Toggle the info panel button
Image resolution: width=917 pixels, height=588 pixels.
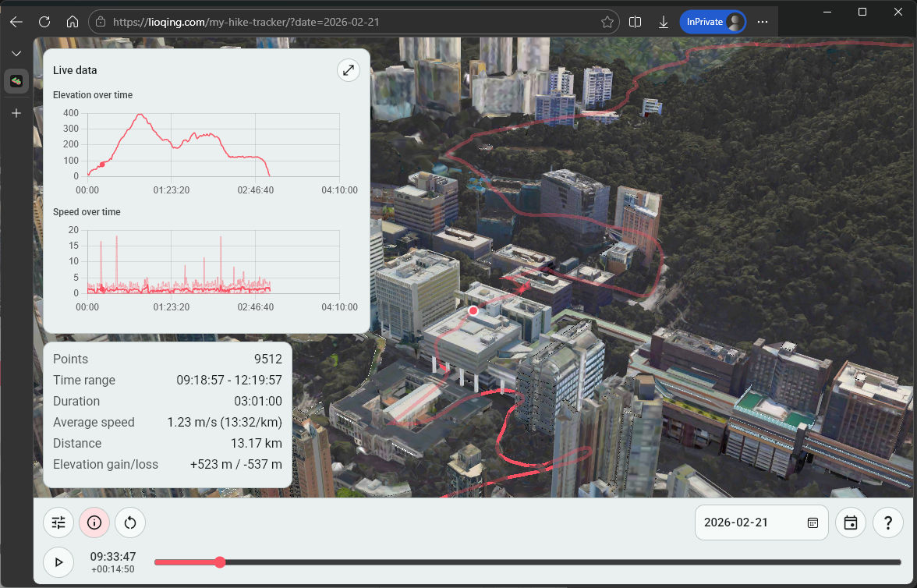[x=94, y=522]
